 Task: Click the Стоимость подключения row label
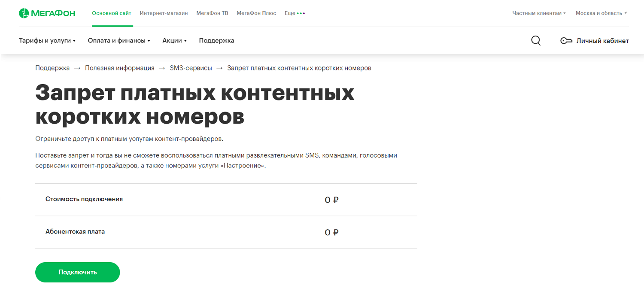(x=84, y=199)
